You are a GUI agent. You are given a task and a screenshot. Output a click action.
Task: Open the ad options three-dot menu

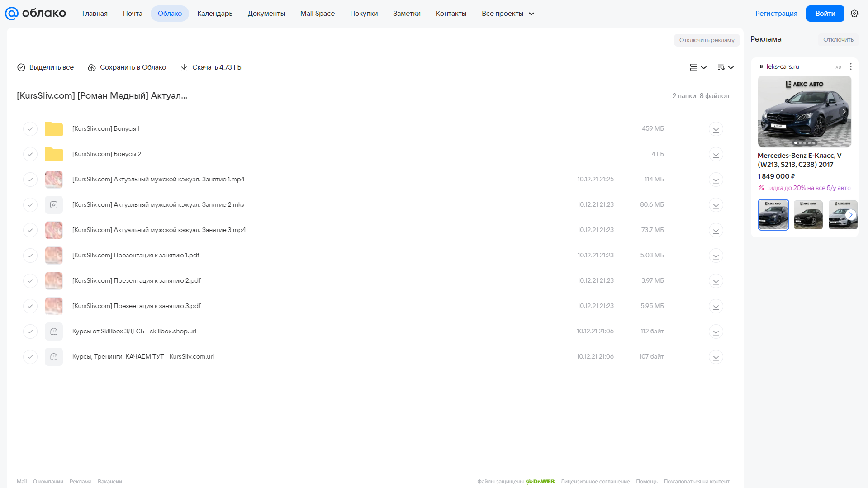(x=851, y=66)
